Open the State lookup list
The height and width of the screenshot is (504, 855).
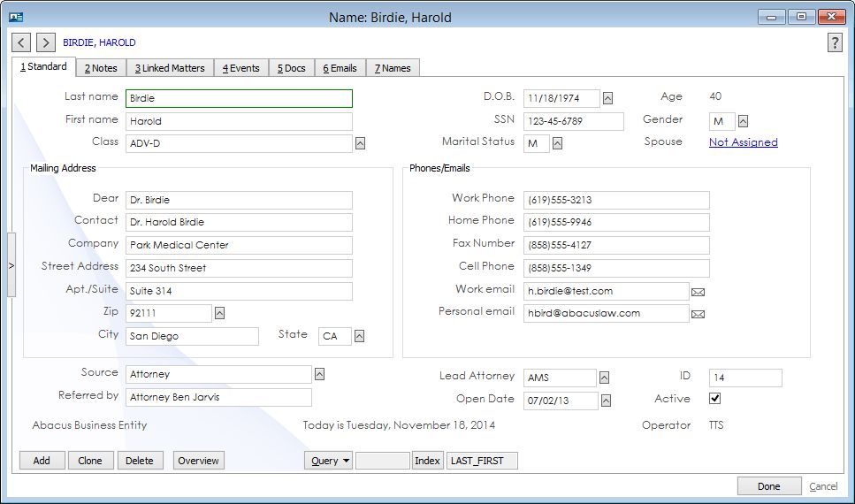point(360,336)
